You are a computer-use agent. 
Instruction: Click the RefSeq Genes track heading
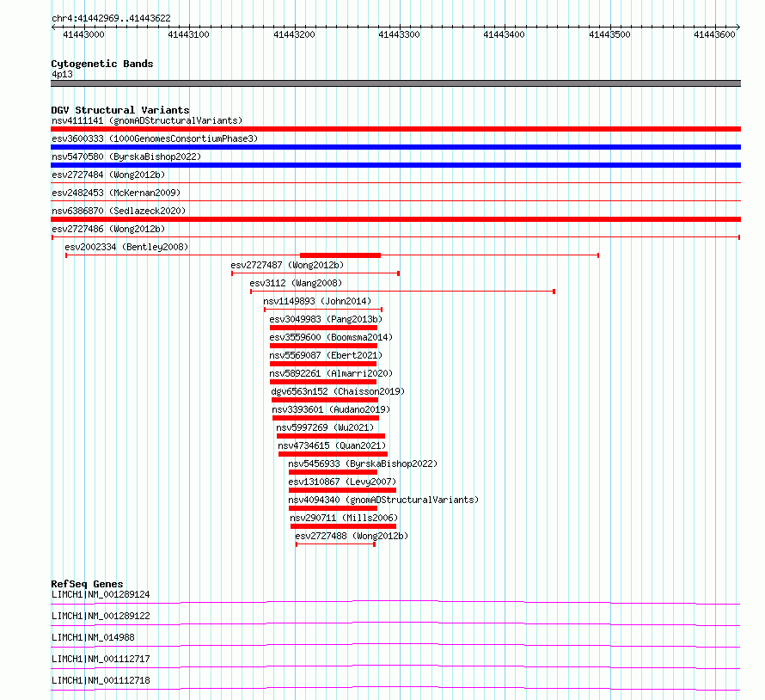87,584
